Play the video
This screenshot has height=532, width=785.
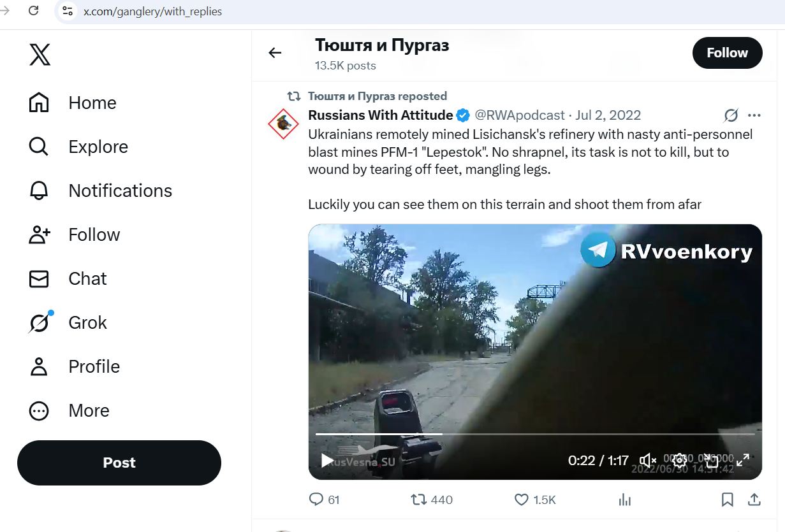point(326,460)
